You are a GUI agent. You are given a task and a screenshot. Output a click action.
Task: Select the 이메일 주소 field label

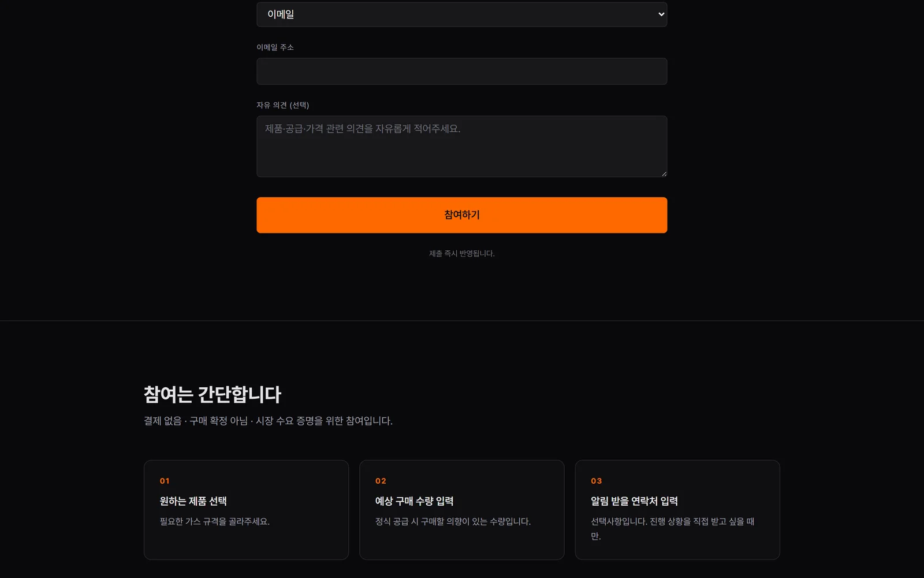[x=275, y=47]
